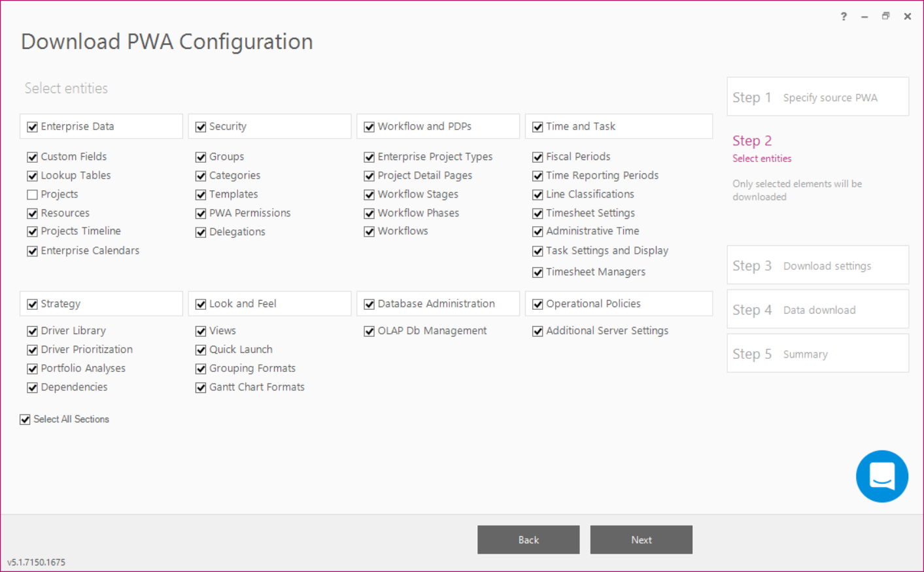
Task: Uncheck Grouping Formats
Action: click(201, 369)
